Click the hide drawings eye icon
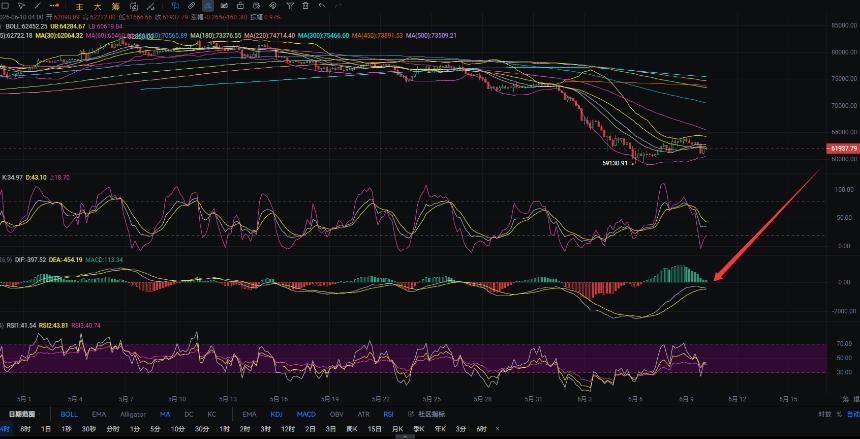 [x=273, y=6]
